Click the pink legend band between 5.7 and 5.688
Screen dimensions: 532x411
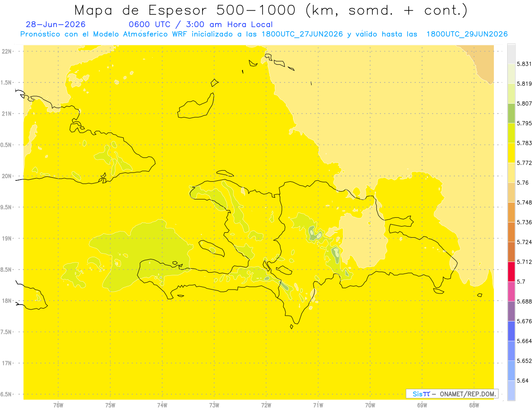[511, 291]
